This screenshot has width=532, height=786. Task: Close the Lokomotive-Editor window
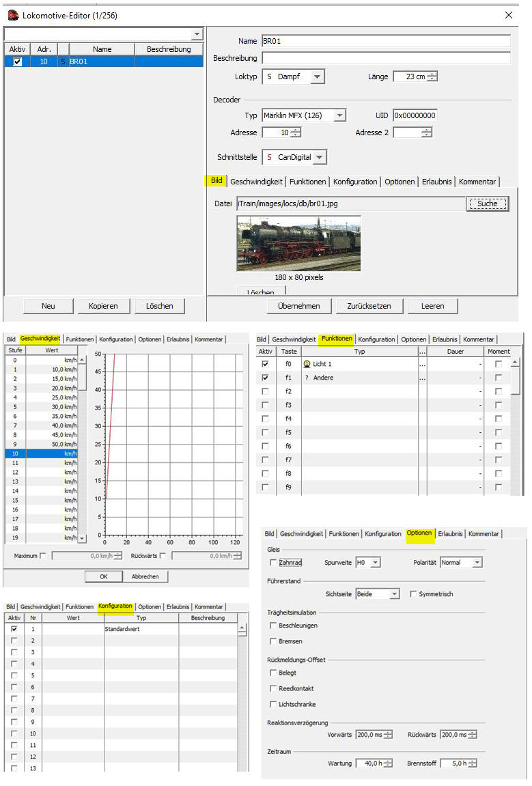(x=508, y=15)
